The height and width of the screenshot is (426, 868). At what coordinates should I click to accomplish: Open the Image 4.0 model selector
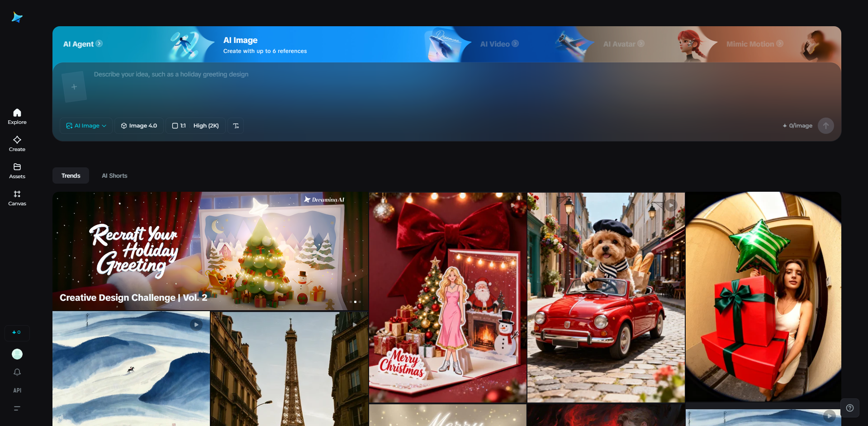point(138,126)
